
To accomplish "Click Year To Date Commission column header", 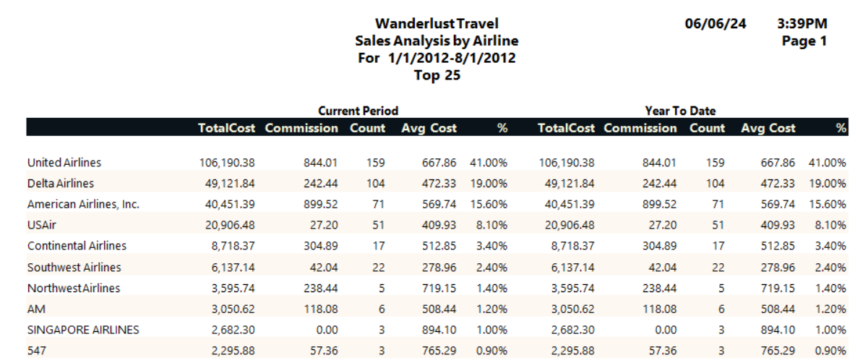I will tap(640, 128).
